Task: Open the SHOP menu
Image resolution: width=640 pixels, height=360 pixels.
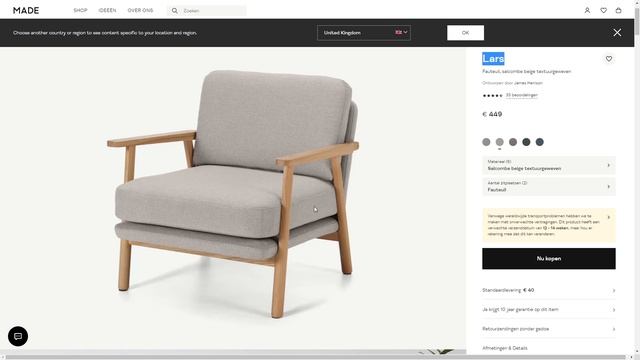Action: coord(80,11)
